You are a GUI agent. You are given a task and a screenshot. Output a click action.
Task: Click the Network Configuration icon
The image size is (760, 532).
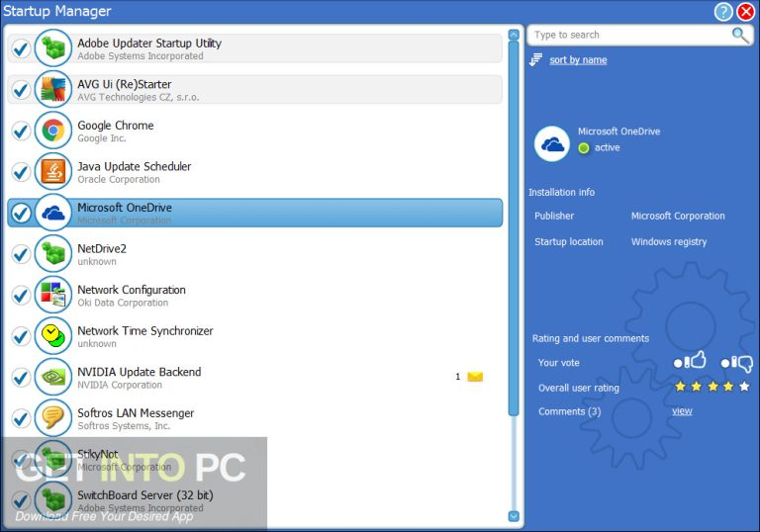coord(53,295)
